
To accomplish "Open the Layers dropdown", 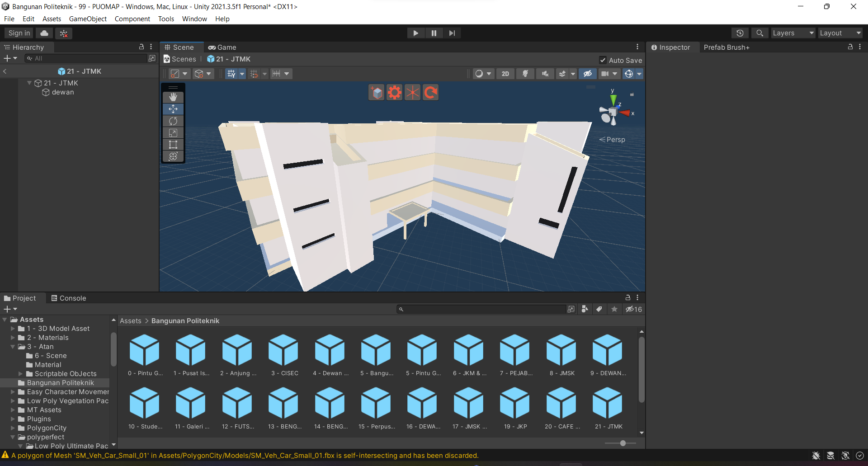I will click(793, 33).
